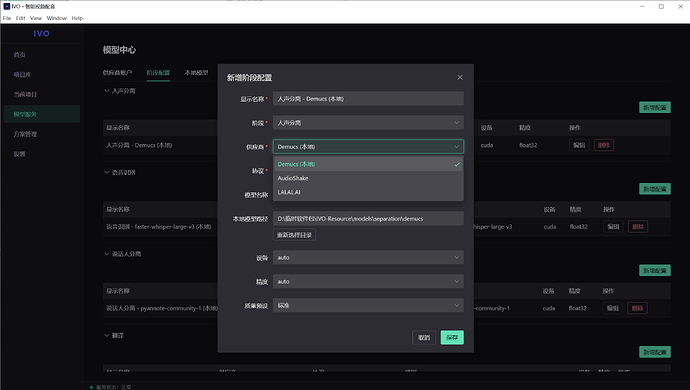690x390 pixels.
Task: Open the 质量预设 dropdown showing 标准
Action: (368, 305)
